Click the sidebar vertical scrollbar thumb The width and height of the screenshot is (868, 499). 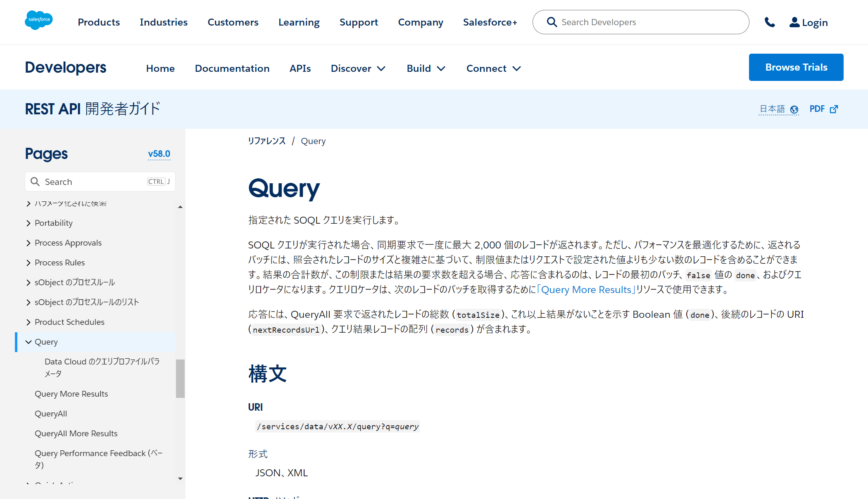(180, 378)
